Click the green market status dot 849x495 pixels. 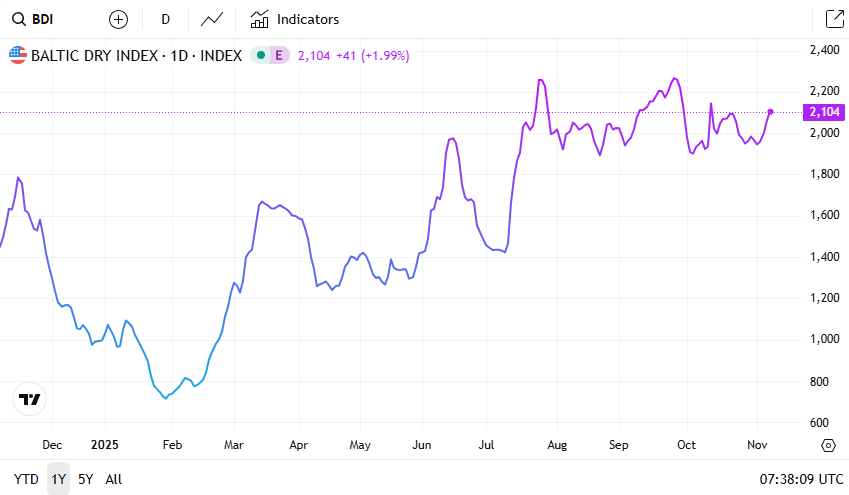pyautogui.click(x=260, y=55)
